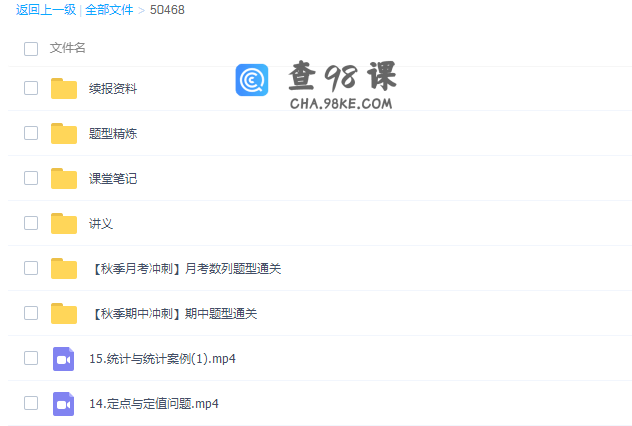632x426 pixels.
Task: Open 期中题型通关 folder icon
Action: pyautogui.click(x=64, y=313)
